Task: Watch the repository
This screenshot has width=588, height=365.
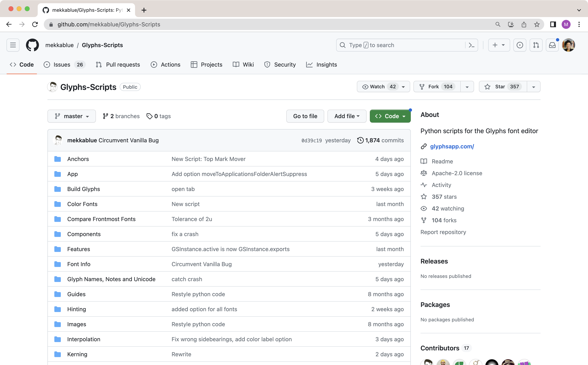Action: (383, 87)
